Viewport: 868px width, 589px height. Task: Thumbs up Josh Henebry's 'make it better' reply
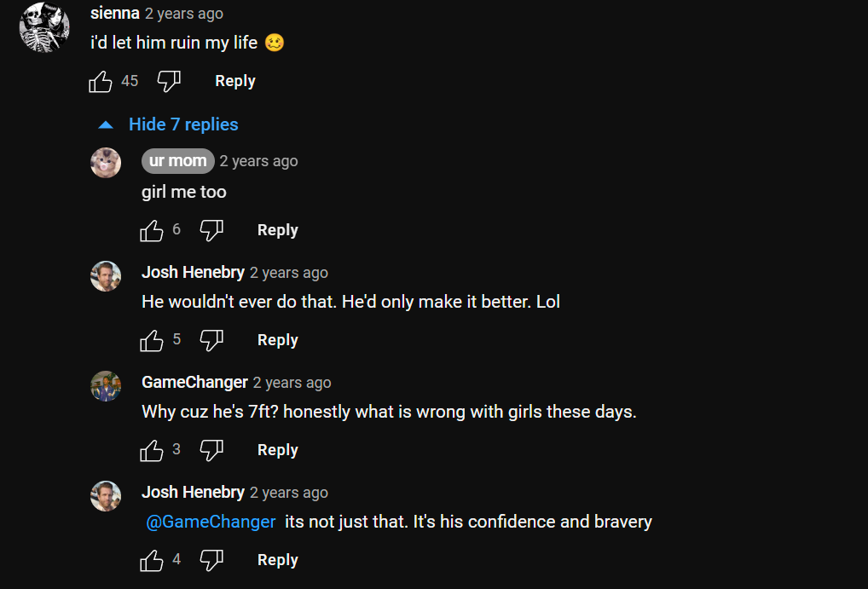152,340
